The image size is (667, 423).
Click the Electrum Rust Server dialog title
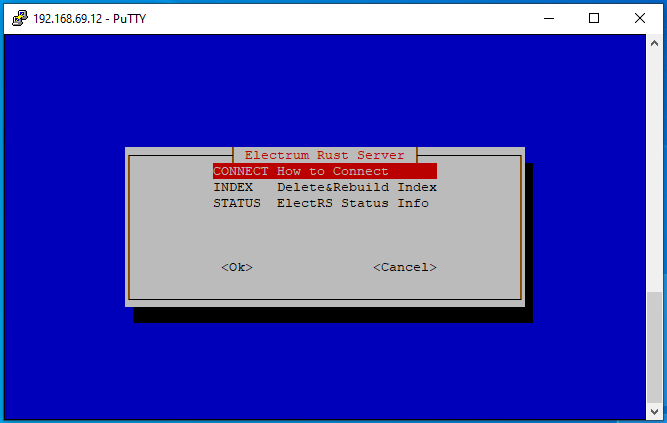[x=325, y=155]
